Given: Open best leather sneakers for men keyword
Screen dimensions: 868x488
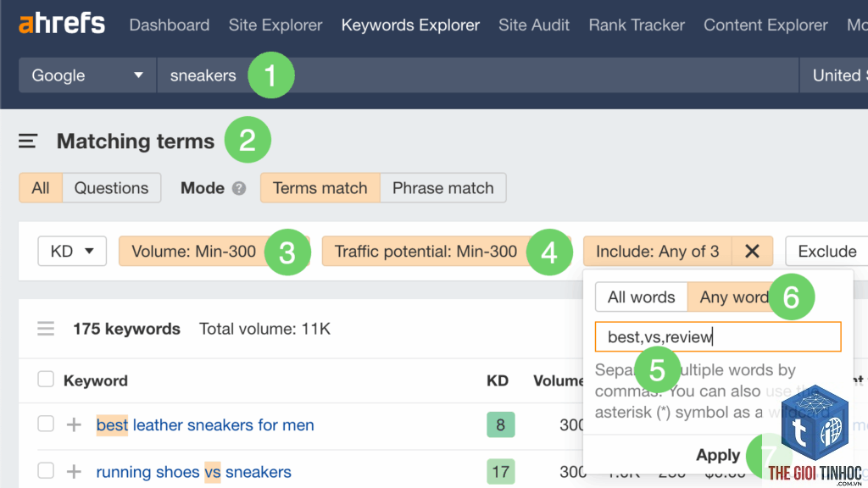Looking at the screenshot, I should [205, 425].
